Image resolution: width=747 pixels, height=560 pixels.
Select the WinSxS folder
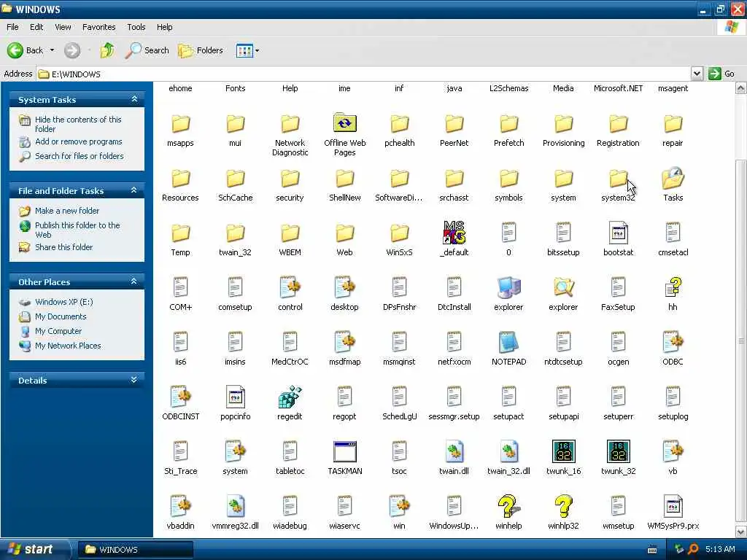(x=399, y=233)
